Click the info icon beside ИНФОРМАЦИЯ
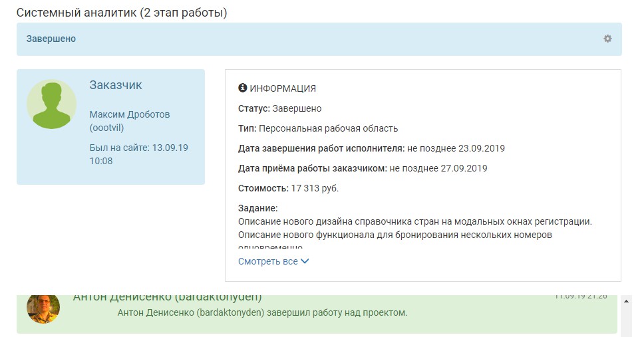The width and height of the screenshot is (644, 337). (x=242, y=88)
